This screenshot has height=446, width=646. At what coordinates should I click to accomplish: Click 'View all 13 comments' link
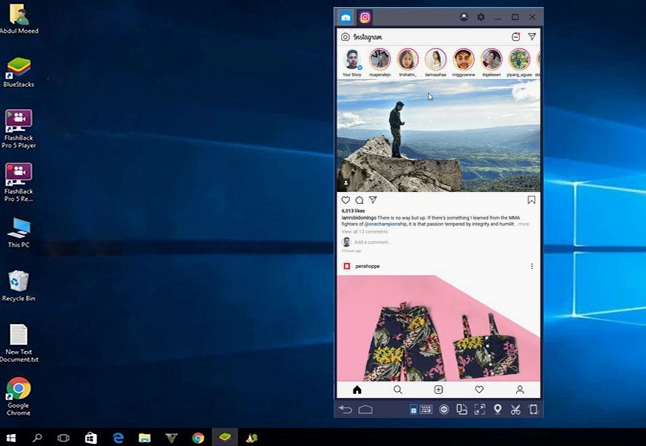coord(366,231)
